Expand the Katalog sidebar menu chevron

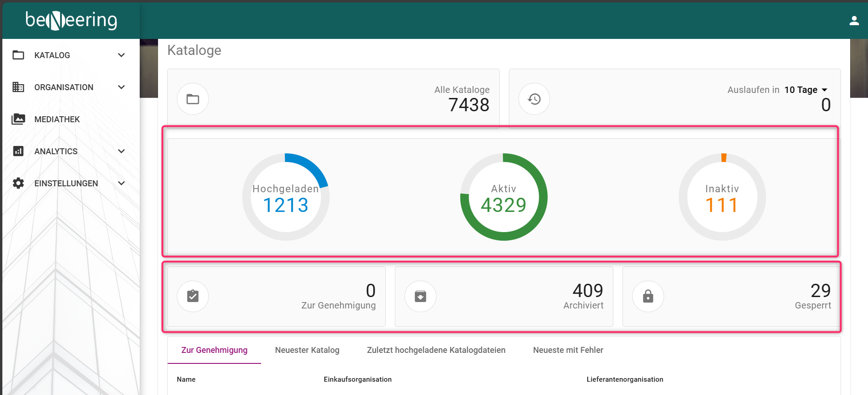coord(121,55)
